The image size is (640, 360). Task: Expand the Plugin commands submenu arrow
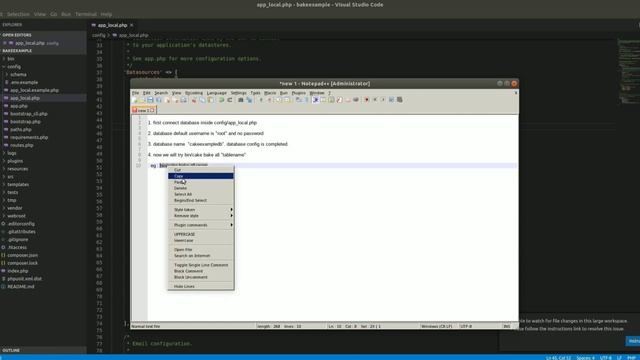(x=231, y=225)
